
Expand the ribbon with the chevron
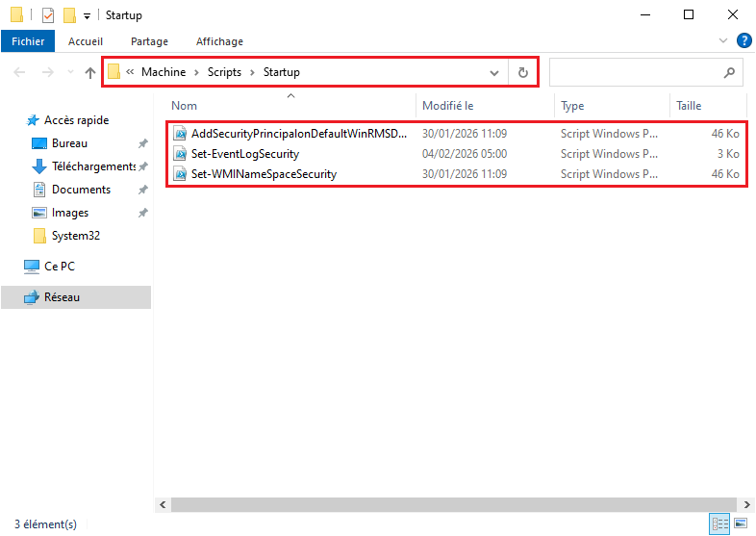click(724, 40)
